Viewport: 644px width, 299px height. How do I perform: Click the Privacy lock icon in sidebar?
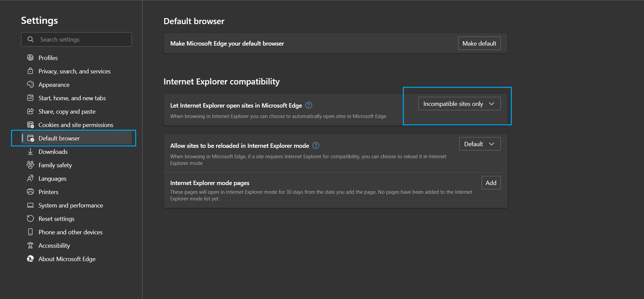(30, 71)
